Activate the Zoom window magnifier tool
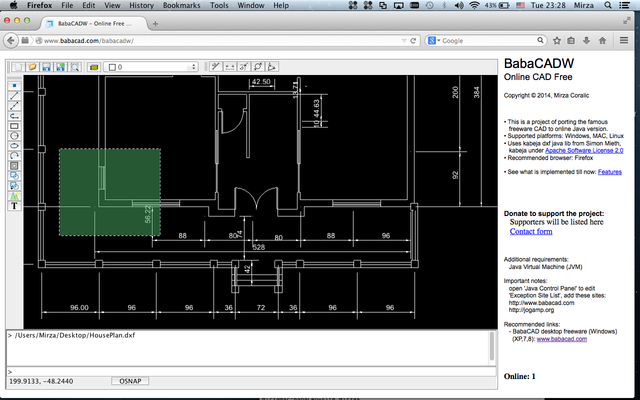640x400 pixels. point(75,67)
